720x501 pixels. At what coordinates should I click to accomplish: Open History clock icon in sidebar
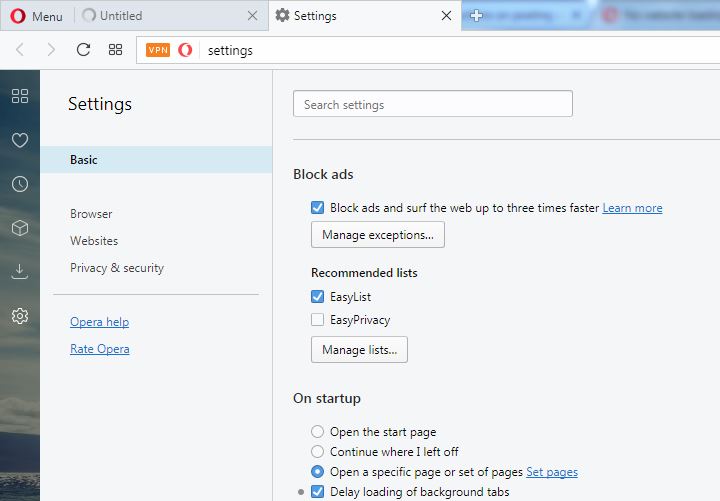pos(20,184)
